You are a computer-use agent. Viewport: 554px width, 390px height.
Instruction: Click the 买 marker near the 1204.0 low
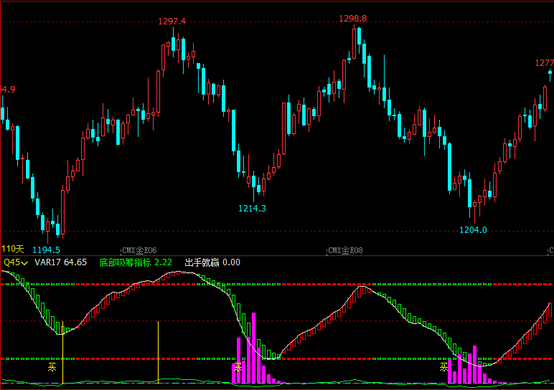[443, 367]
